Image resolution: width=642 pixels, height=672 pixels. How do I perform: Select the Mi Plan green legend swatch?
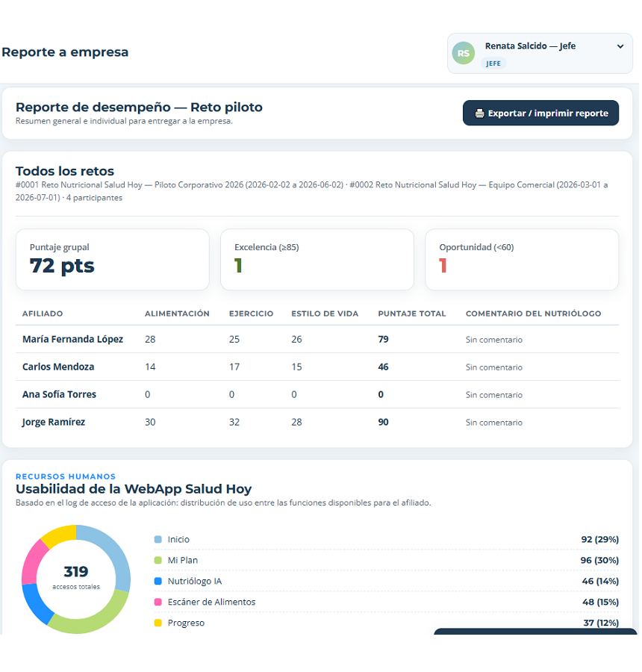(x=158, y=561)
